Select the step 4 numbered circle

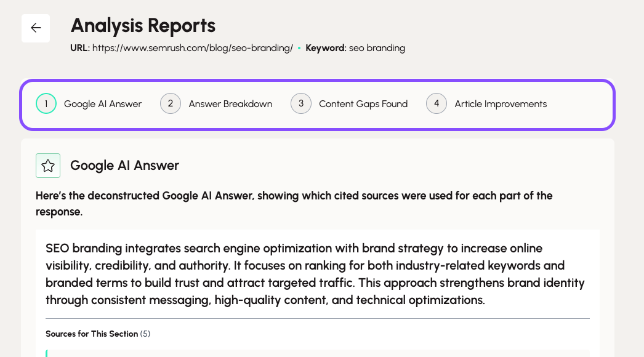[437, 103]
